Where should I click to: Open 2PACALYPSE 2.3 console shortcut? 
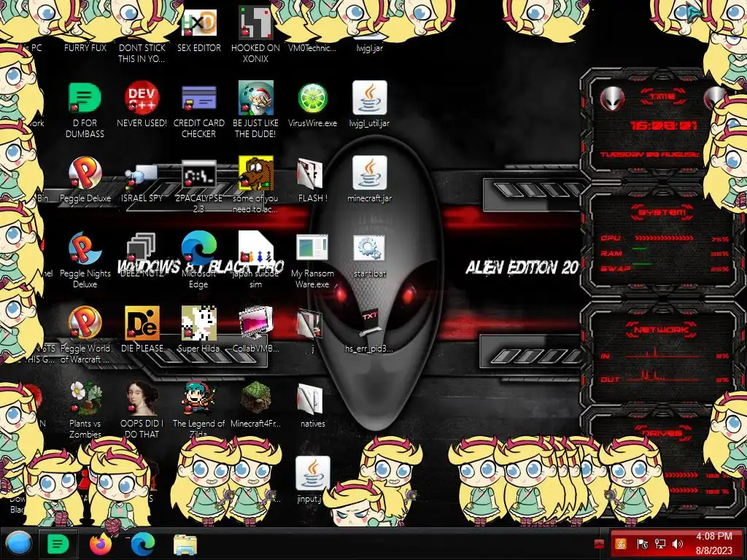point(199,174)
